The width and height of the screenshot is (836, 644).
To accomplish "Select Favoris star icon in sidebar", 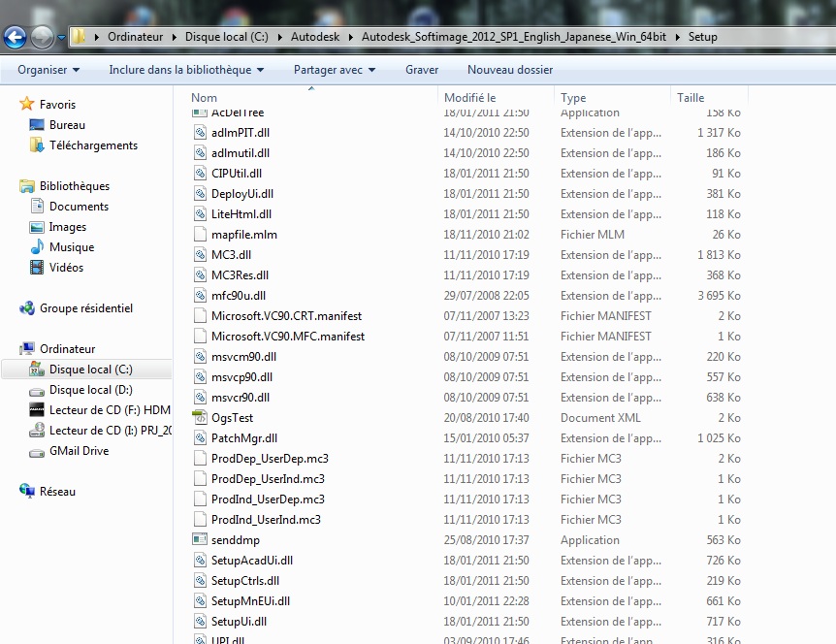I will [x=26, y=104].
